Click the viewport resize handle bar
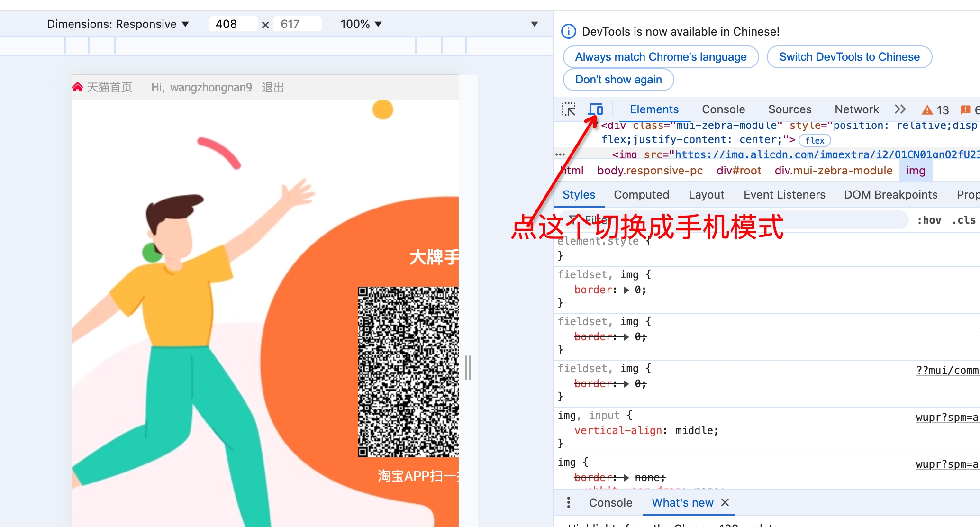Screen dimensions: 980x527 468,368
